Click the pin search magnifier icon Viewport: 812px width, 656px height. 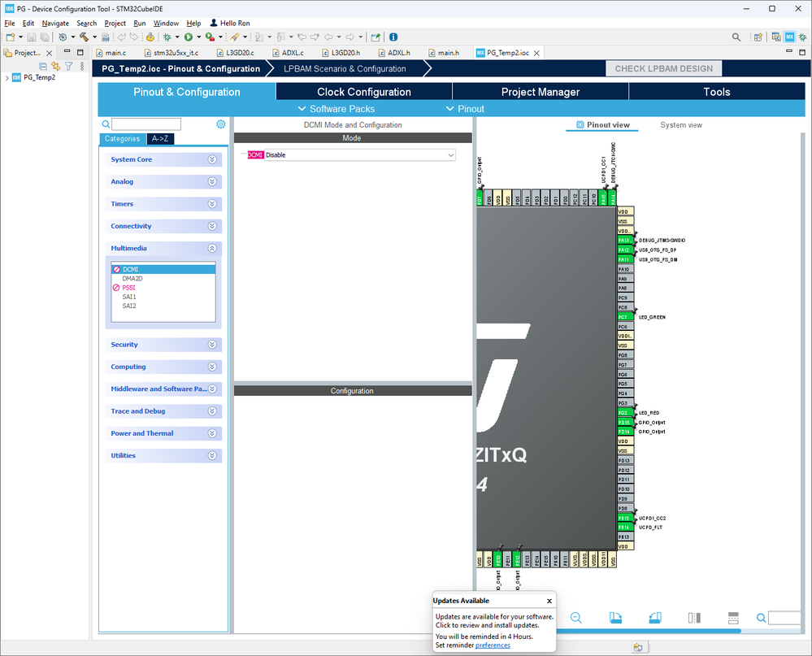[x=761, y=618]
